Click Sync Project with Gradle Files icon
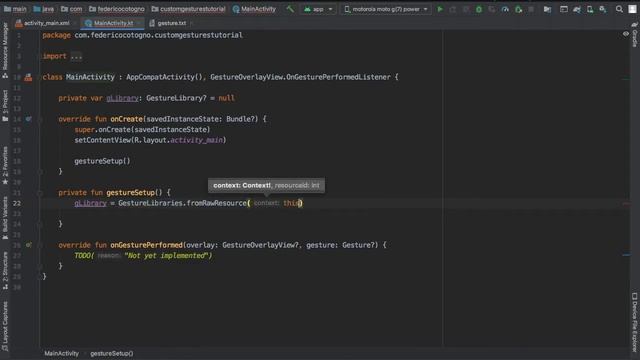 click(x=577, y=9)
